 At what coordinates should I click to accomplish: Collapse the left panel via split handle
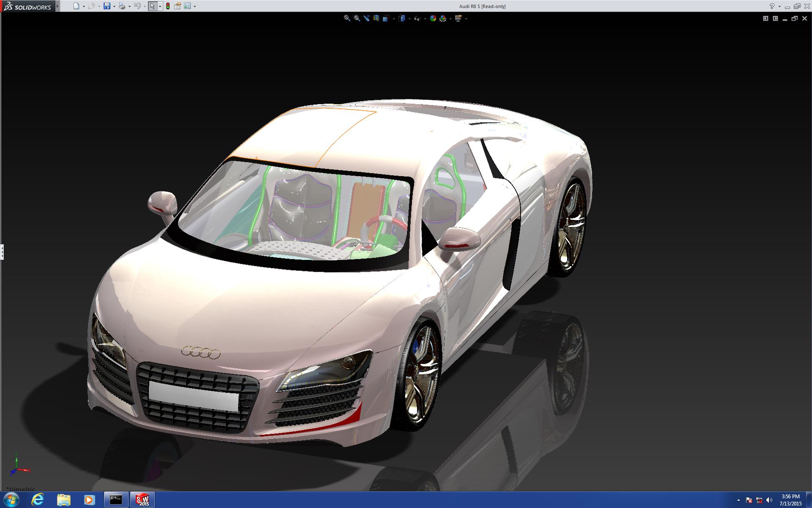[2, 252]
